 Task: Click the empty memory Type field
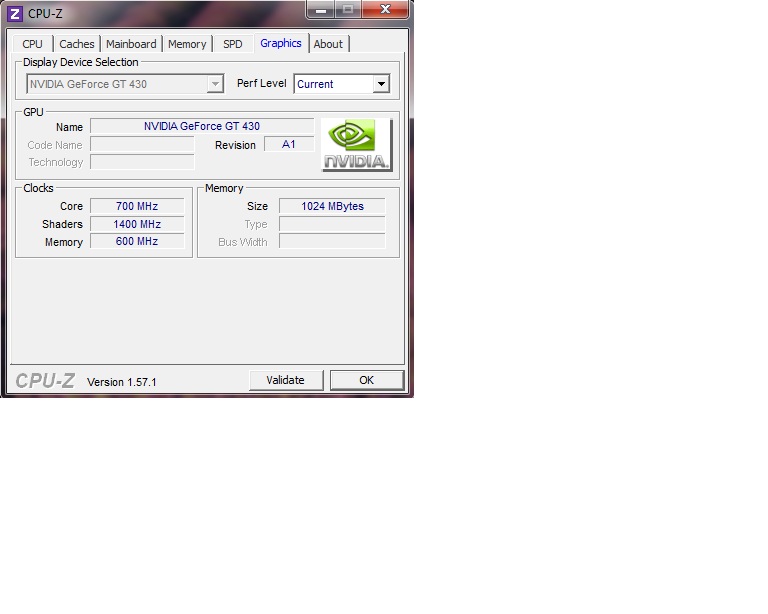click(x=332, y=224)
